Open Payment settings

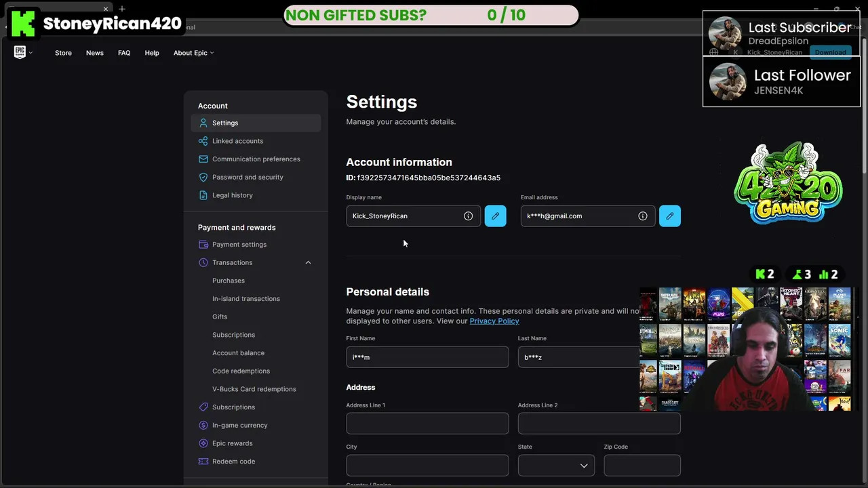point(239,245)
